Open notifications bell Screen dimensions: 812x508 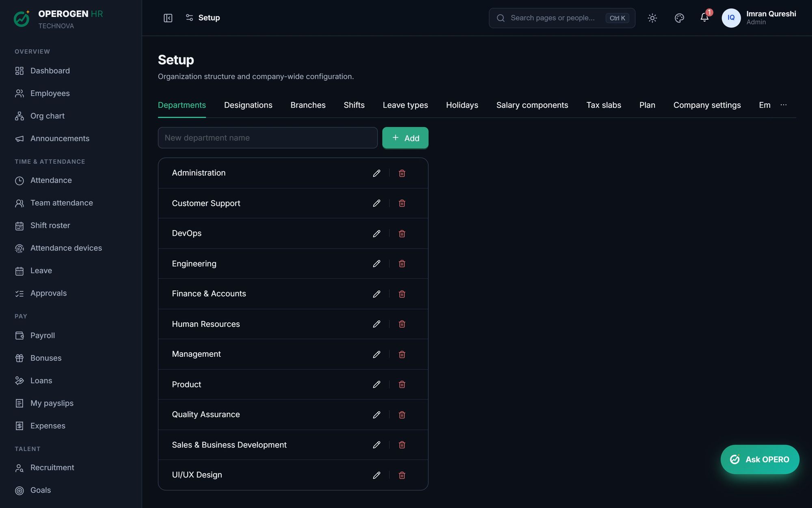[x=704, y=18]
